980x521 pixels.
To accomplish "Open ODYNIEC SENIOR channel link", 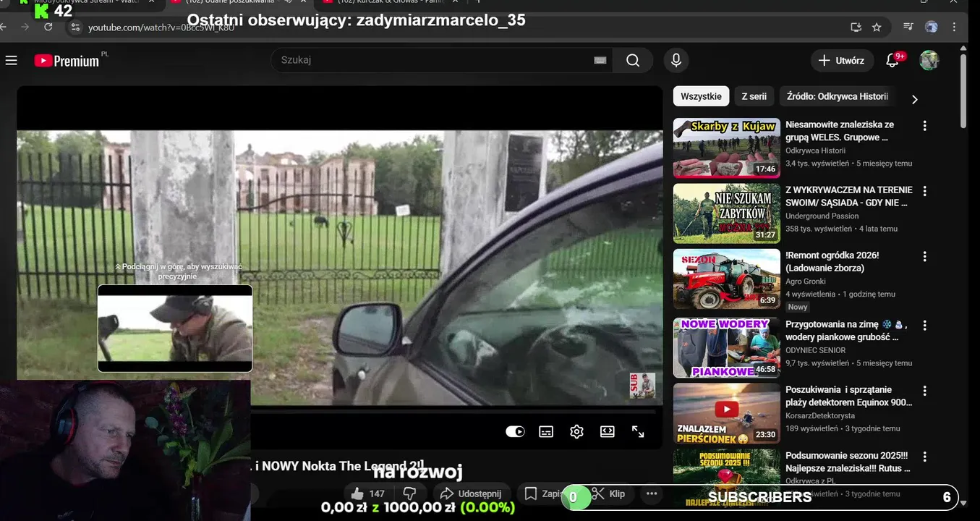I will tap(815, 350).
